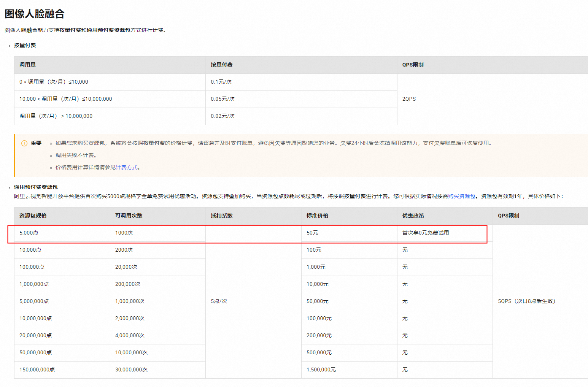Select the 0.05元/次 price cell
This screenshot has height=387, width=588.
(x=301, y=99)
